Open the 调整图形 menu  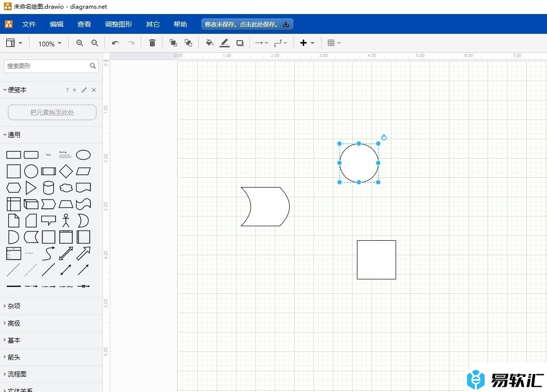pos(118,24)
